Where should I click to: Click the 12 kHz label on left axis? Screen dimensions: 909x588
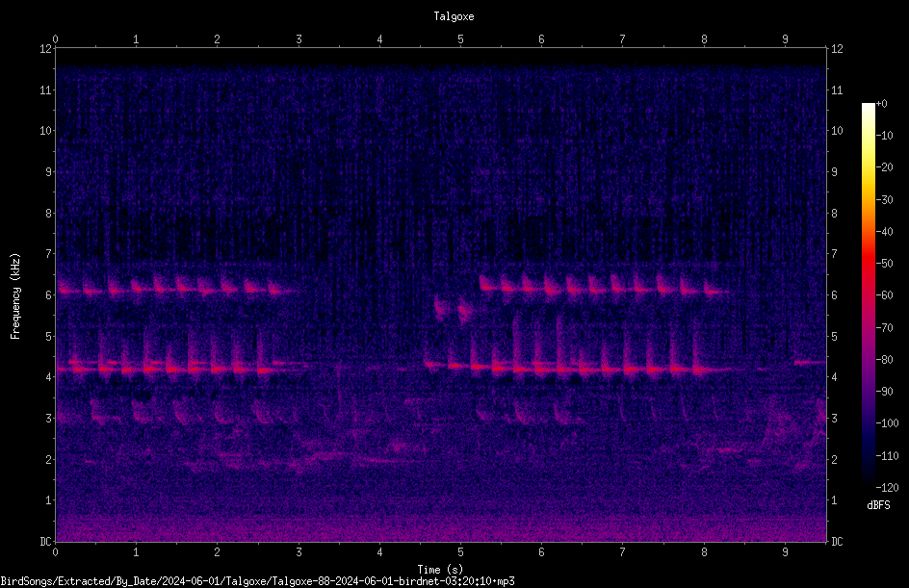(x=46, y=49)
